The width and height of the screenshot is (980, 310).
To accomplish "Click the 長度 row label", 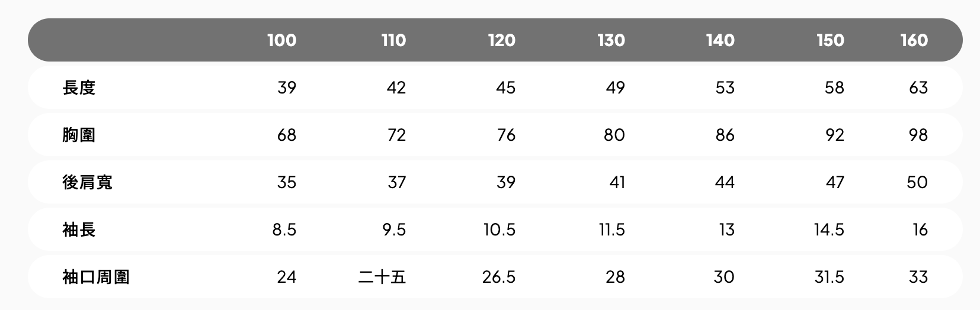I will [79, 88].
